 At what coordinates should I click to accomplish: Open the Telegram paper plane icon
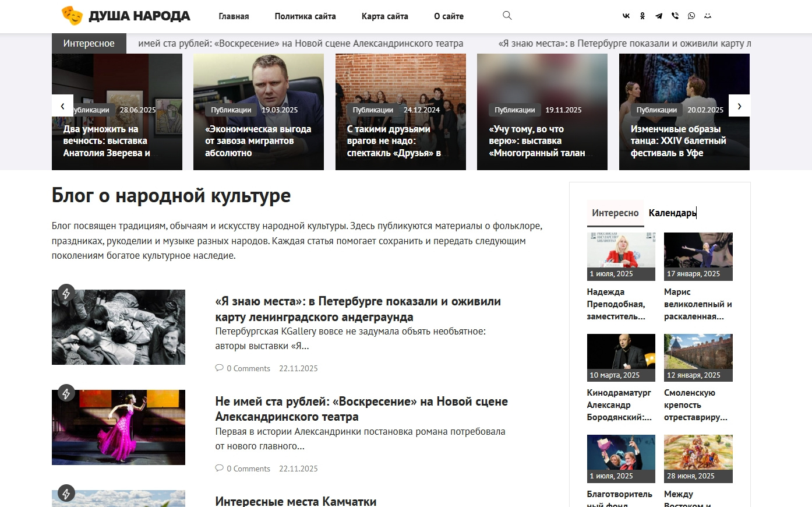point(659,16)
